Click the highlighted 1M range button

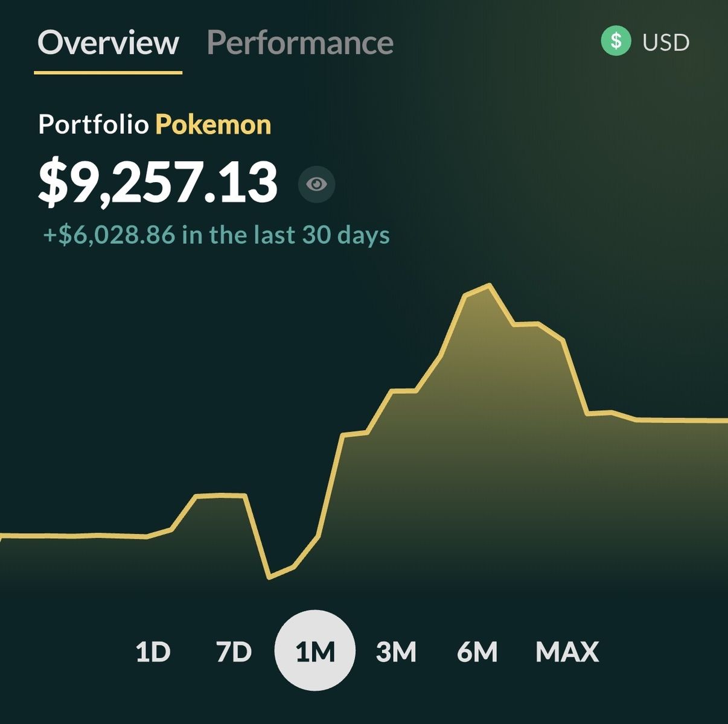tap(315, 650)
